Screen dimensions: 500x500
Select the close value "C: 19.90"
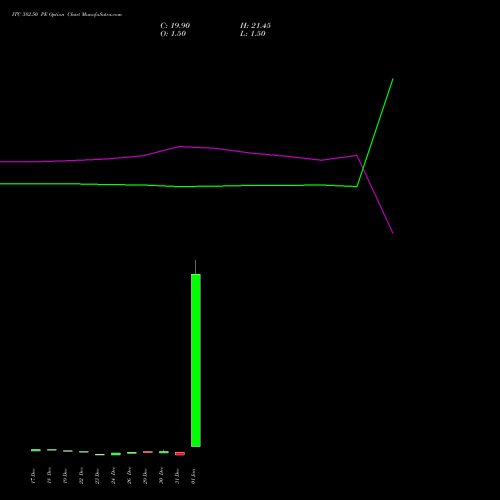point(175,26)
